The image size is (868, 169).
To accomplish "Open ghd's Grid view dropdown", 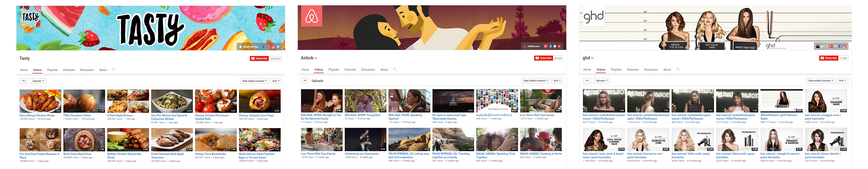I will pos(842,81).
